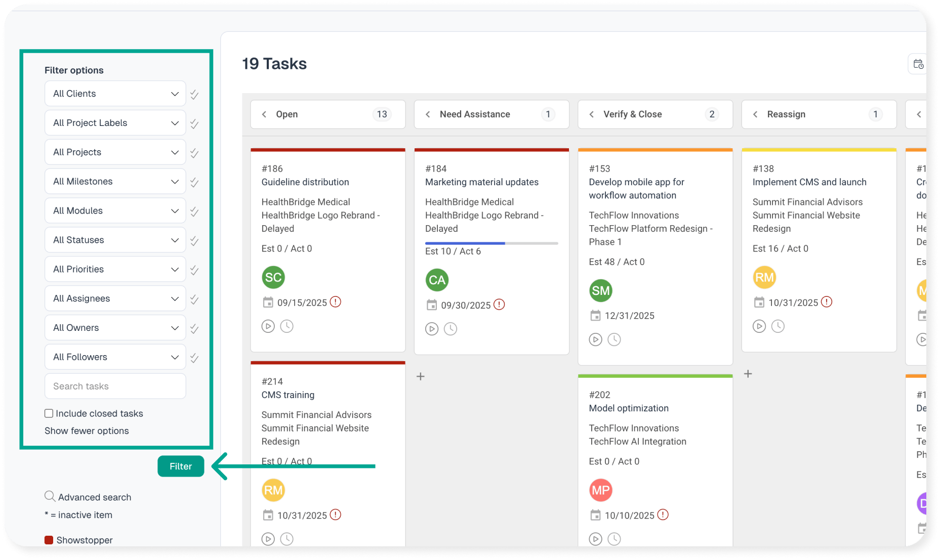
Task: Open the All Projects dropdown
Action: [x=115, y=152]
